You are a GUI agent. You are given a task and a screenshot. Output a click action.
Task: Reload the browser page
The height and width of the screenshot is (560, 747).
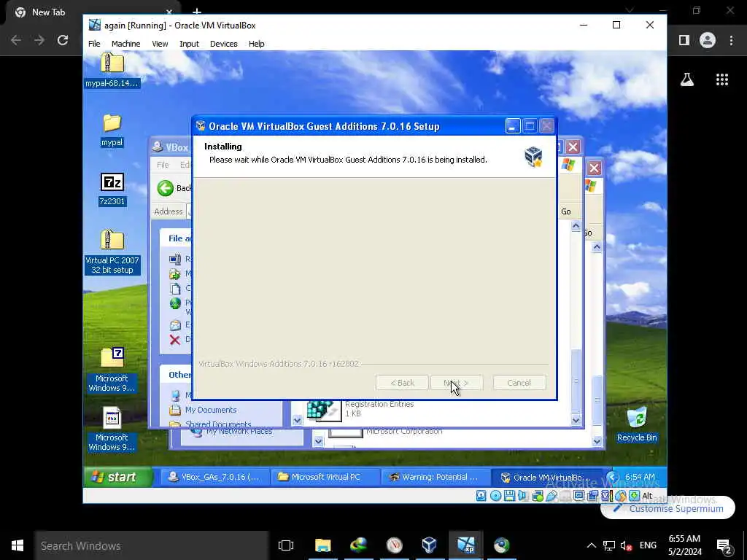click(x=63, y=40)
